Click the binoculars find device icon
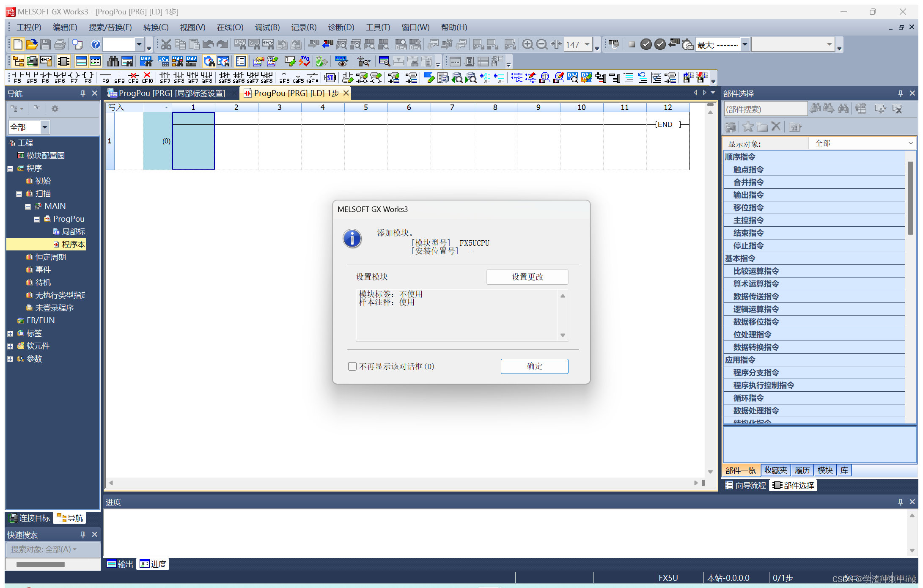The width and height of the screenshot is (923, 588). [x=113, y=61]
